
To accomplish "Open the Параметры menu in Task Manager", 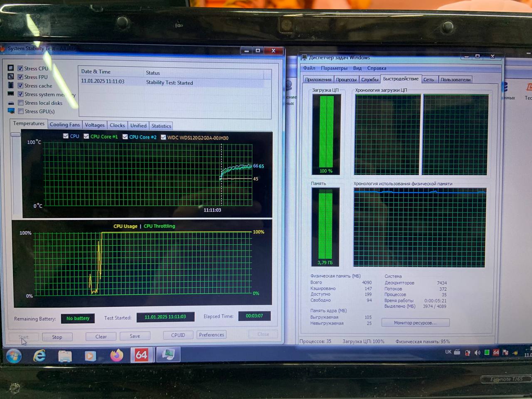I will [334, 68].
